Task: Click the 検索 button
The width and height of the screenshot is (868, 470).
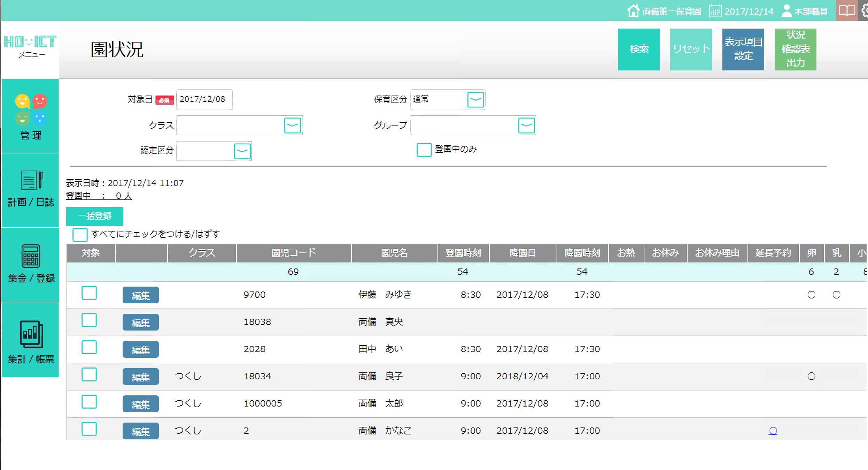Action: (638, 49)
